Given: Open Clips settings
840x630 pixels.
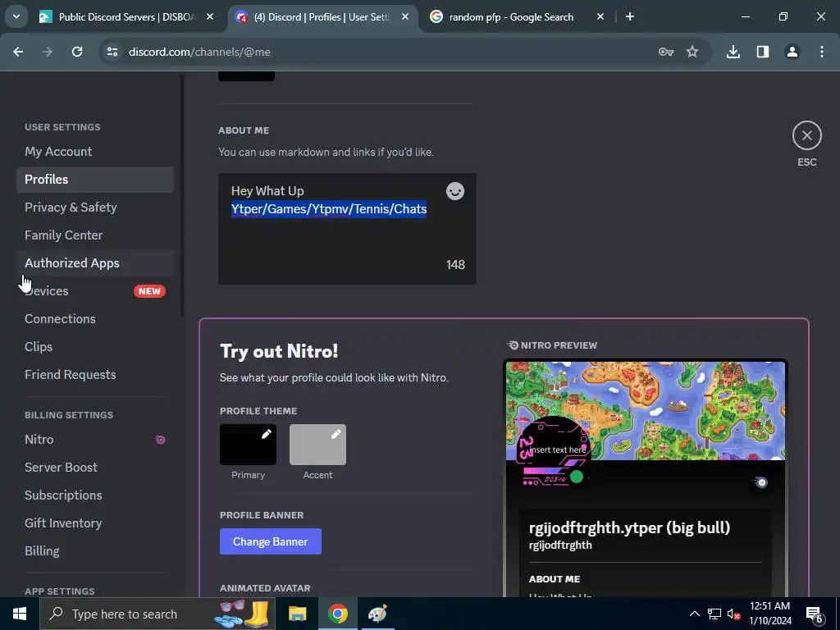Looking at the screenshot, I should click(x=95, y=347).
